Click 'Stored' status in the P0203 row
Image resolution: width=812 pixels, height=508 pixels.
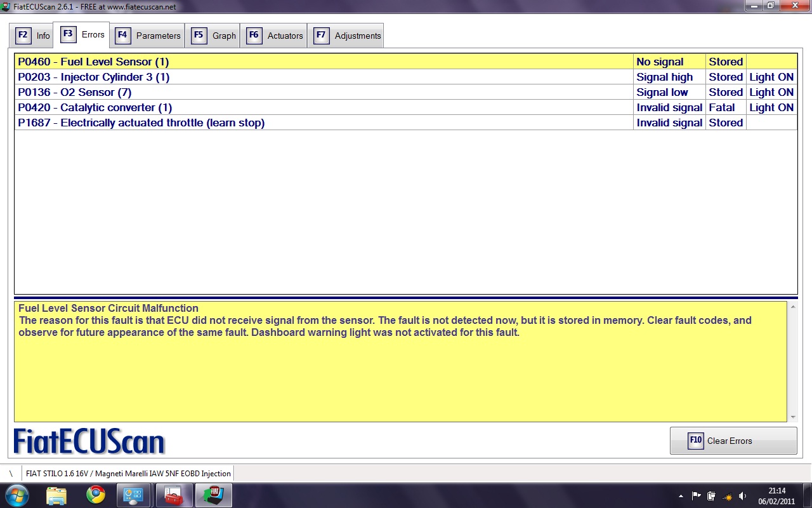(x=726, y=77)
